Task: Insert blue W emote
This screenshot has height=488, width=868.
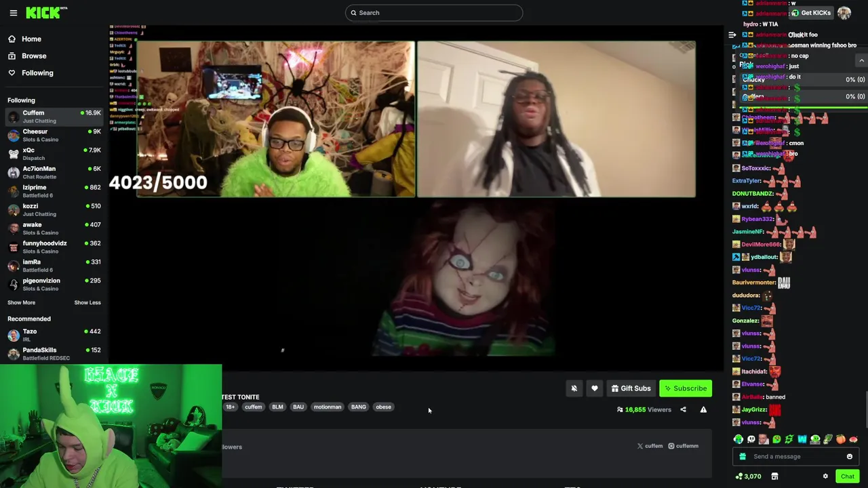Action: tap(802, 439)
